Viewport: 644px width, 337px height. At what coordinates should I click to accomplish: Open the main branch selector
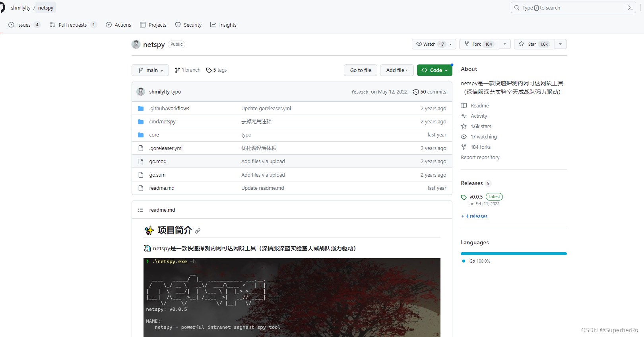[x=150, y=70]
